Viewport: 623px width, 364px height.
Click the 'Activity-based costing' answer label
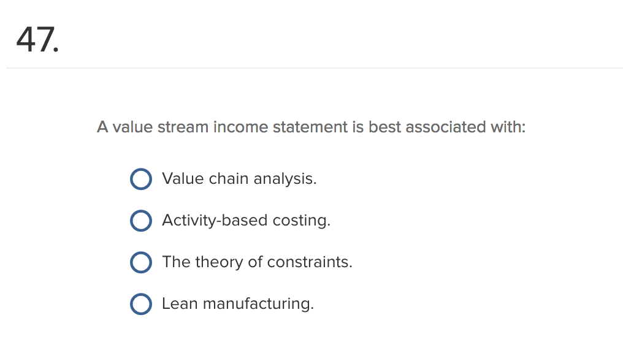click(x=246, y=221)
